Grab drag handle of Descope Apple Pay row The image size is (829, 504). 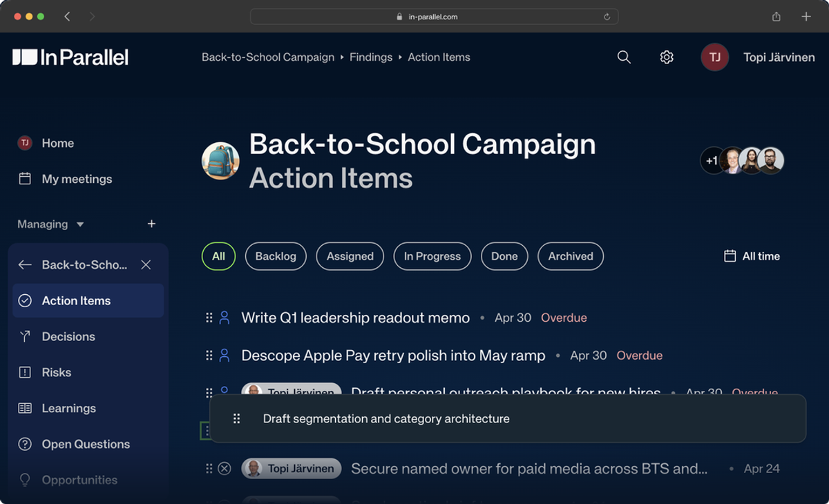tap(209, 356)
